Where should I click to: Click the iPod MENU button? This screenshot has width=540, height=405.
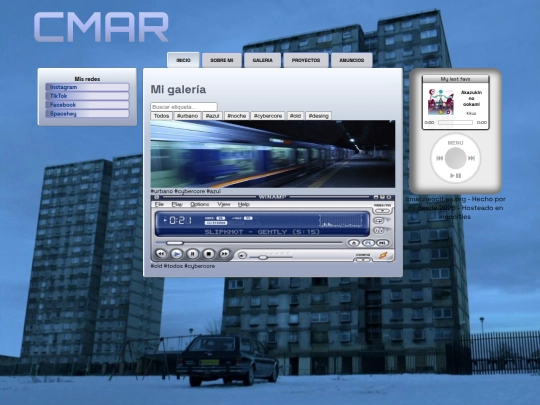pos(455,143)
